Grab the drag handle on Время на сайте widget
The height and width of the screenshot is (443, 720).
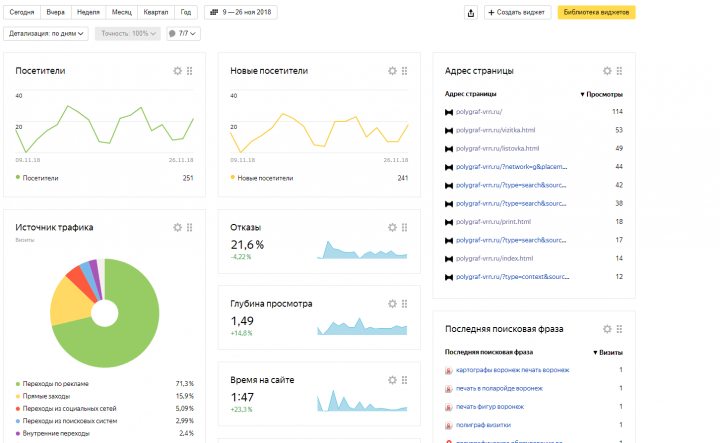tap(405, 380)
